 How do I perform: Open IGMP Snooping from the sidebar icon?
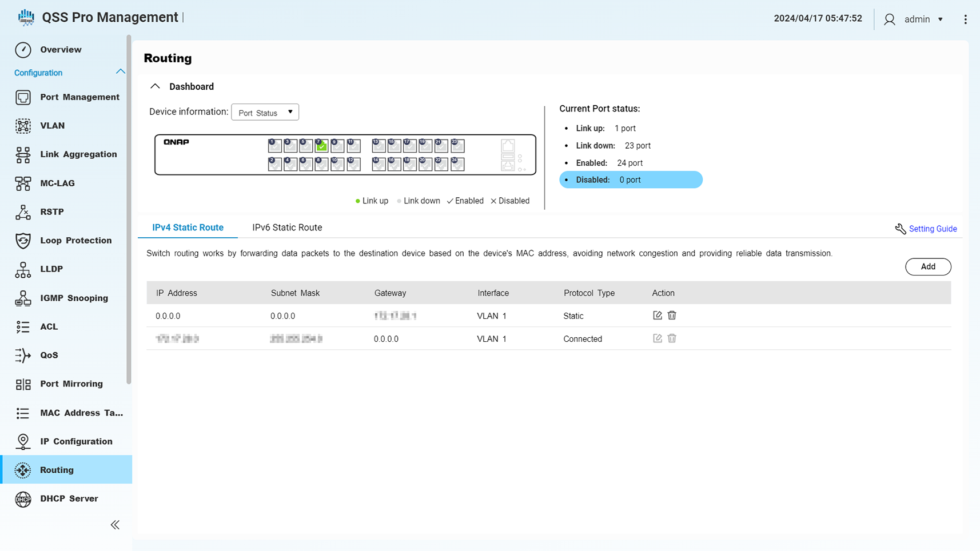[x=23, y=298]
